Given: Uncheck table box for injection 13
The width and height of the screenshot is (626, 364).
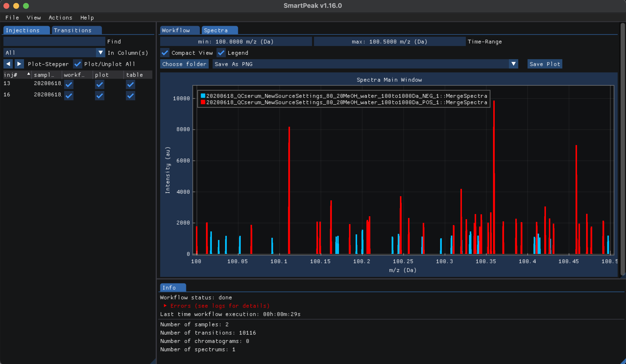Looking at the screenshot, I should click(130, 85).
